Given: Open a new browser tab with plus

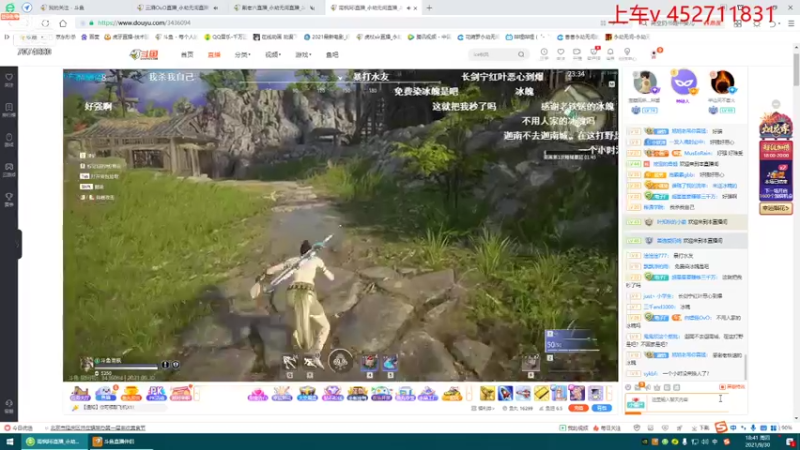Looking at the screenshot, I should [429, 8].
